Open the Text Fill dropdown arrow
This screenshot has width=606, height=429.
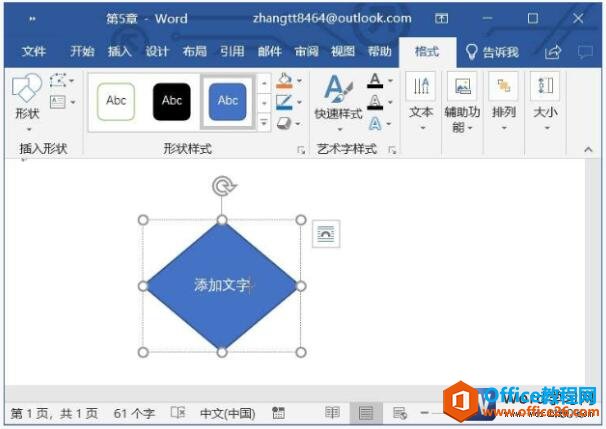(x=390, y=80)
